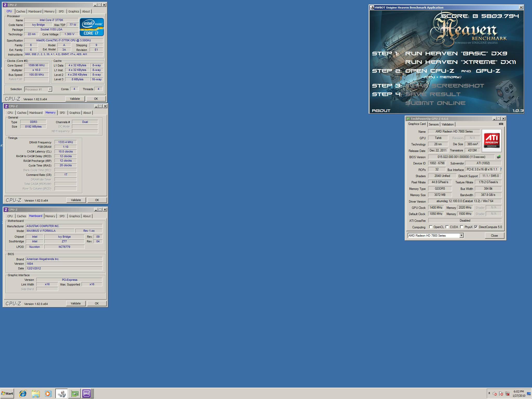
Task: Click Validate in the top CPU-Z window
Action: coord(75,99)
